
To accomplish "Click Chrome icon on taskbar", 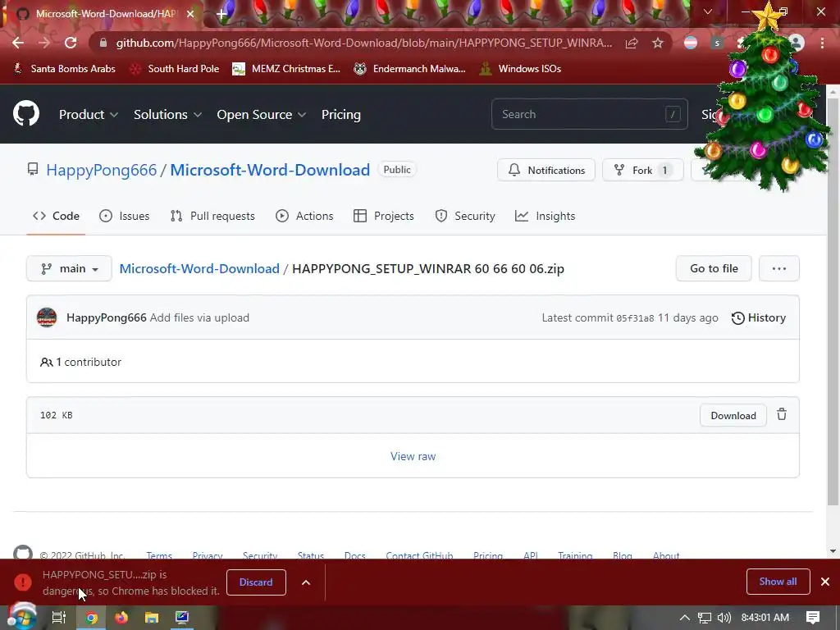I will tap(91, 618).
